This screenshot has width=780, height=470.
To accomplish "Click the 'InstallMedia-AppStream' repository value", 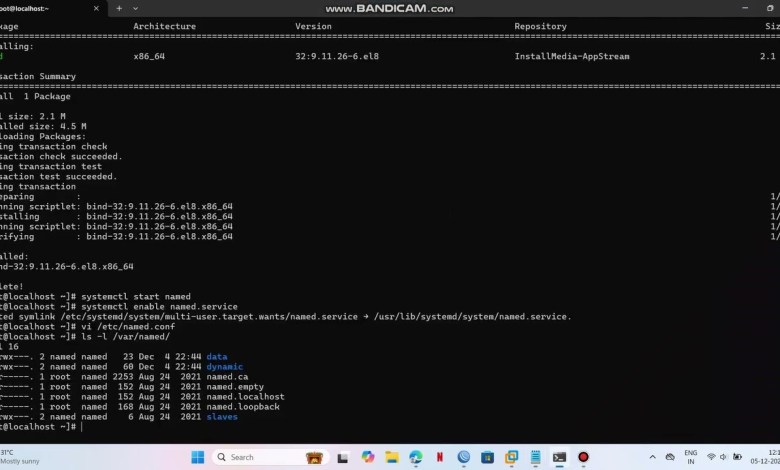I will click(572, 56).
